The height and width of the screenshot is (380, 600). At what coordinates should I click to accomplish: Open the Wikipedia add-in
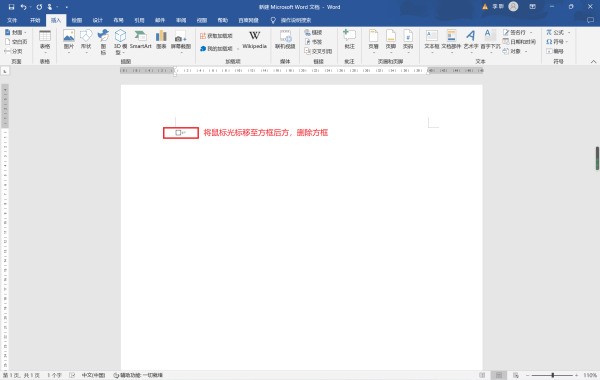[254, 40]
